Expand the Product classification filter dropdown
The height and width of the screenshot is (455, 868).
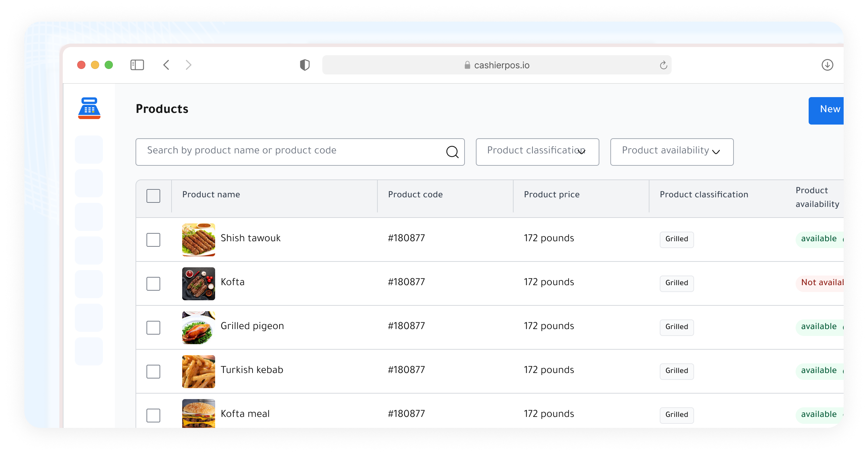click(537, 152)
